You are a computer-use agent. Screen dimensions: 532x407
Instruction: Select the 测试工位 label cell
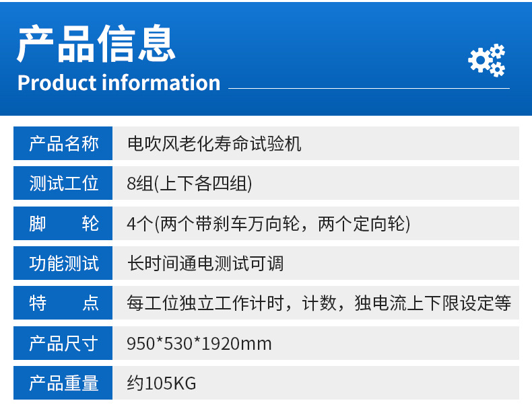click(64, 183)
